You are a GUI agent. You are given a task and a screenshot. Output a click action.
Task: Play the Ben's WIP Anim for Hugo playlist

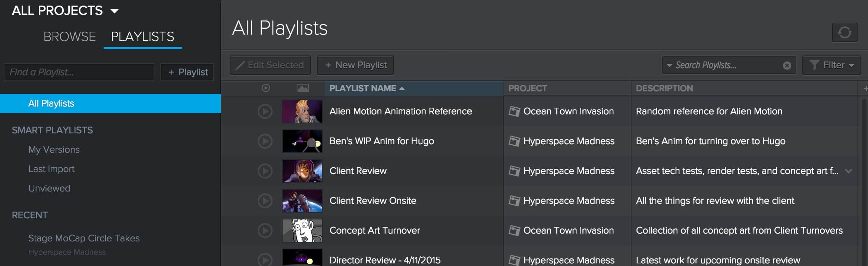point(265,141)
